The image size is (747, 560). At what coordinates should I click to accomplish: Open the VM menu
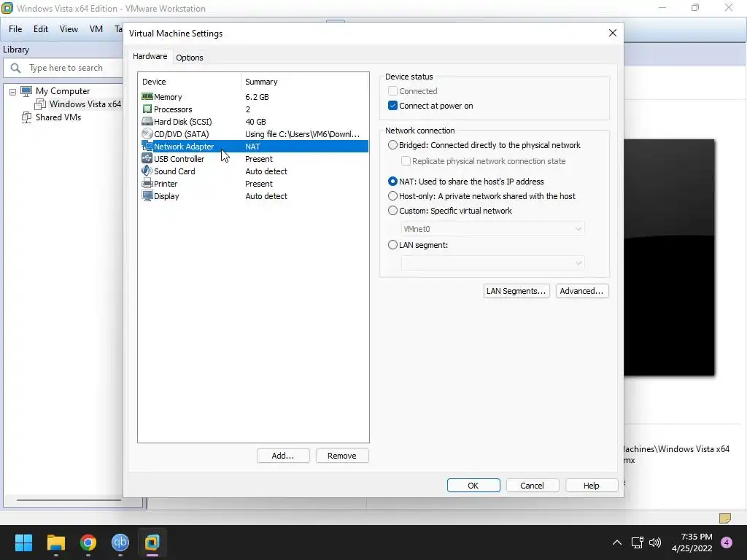coord(96,29)
